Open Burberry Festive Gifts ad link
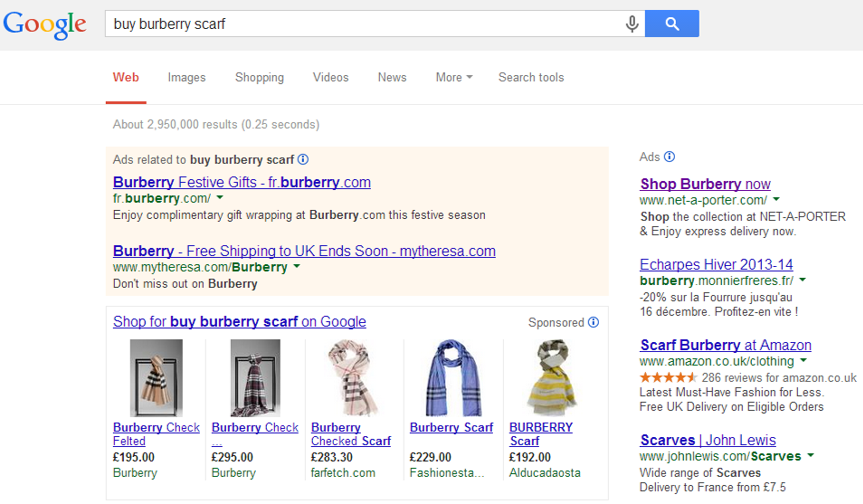 pyautogui.click(x=242, y=182)
